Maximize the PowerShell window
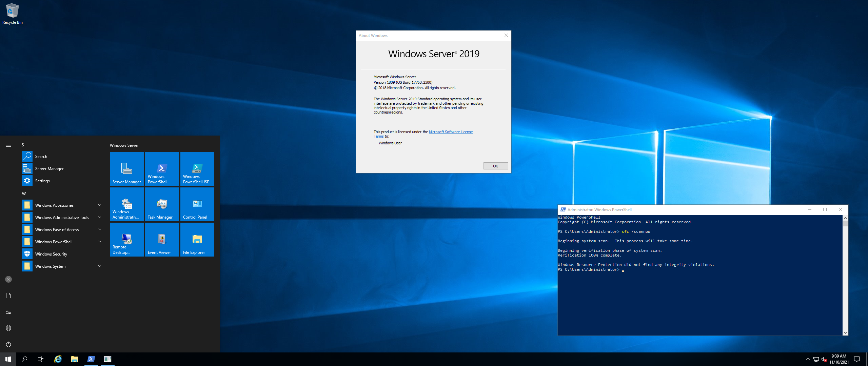Image resolution: width=868 pixels, height=366 pixels. pyautogui.click(x=825, y=209)
